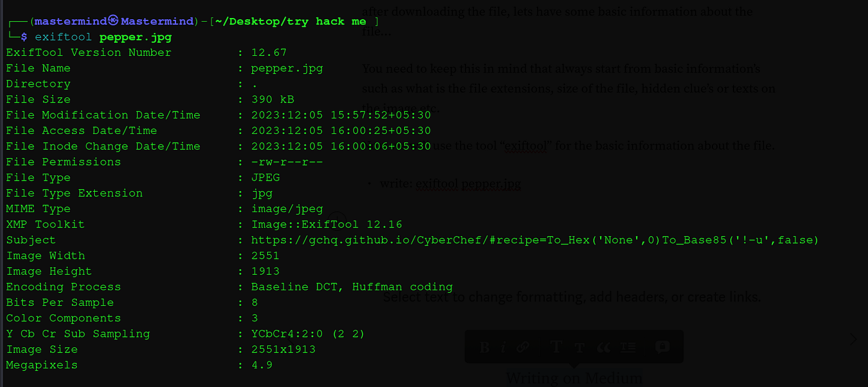Apply the small T subheading style
868x387 pixels.
(x=580, y=348)
